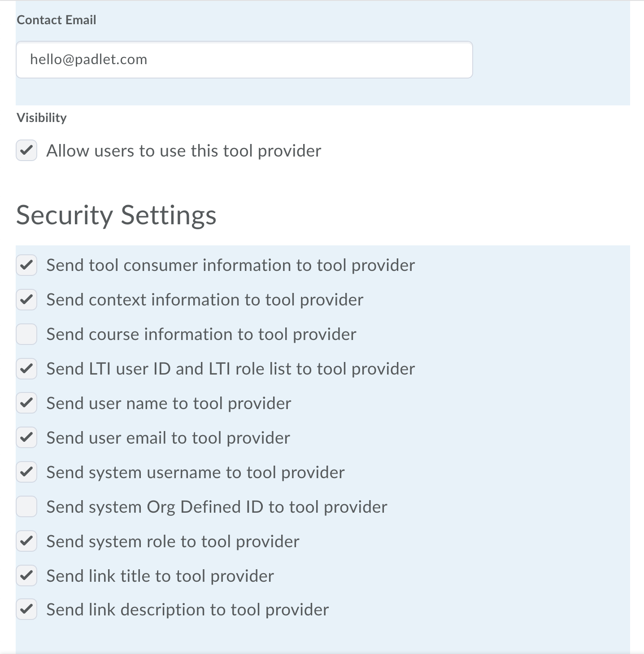Click the Send link description label text
The width and height of the screenshot is (644, 654).
(x=187, y=610)
